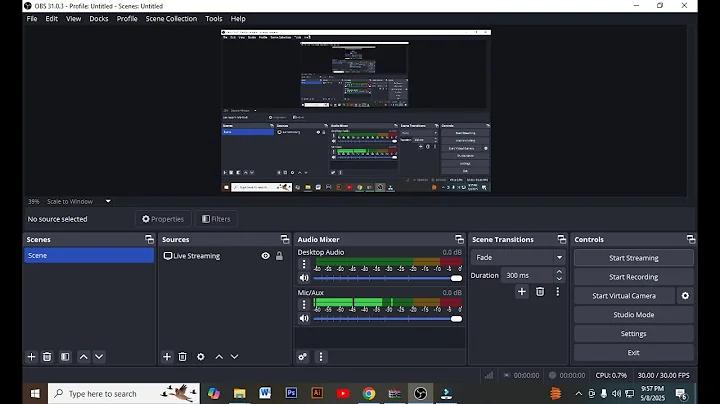Open the Help menu
The image size is (720, 404).
[x=238, y=19]
